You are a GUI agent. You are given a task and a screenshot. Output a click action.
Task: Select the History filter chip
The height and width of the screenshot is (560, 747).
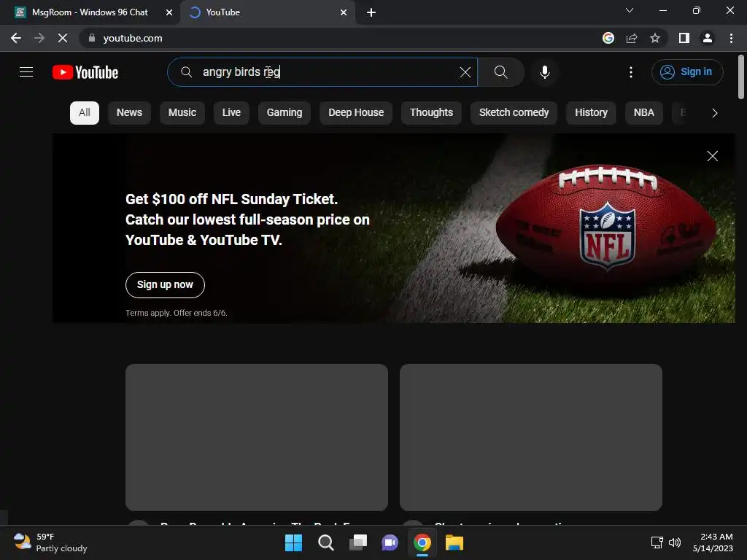point(591,113)
